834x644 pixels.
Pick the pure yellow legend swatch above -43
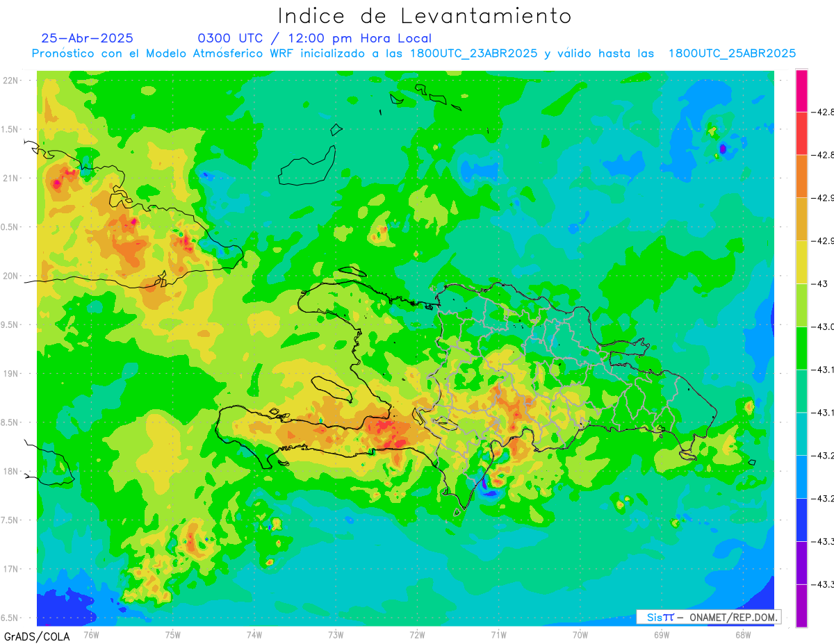[x=801, y=262]
